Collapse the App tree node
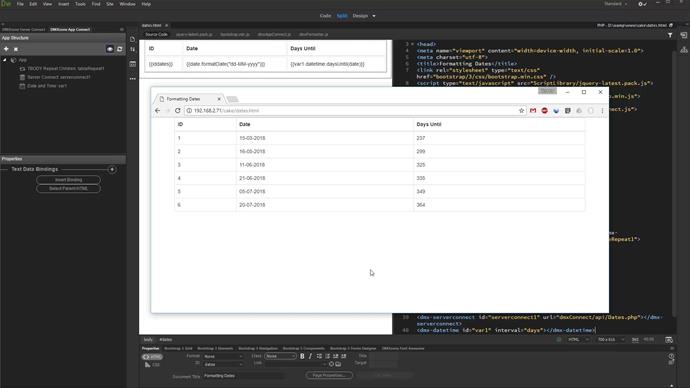This screenshot has height=388, width=690. tap(5, 60)
